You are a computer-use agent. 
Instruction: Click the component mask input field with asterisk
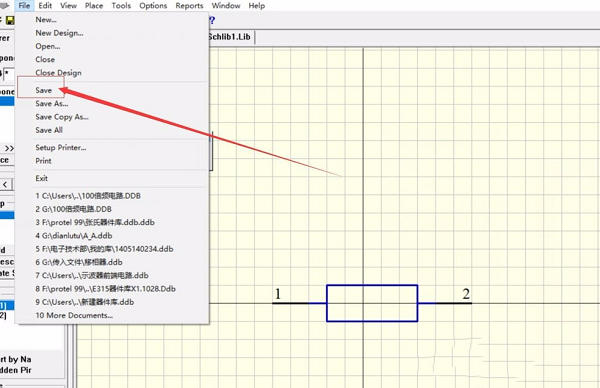click(8, 73)
